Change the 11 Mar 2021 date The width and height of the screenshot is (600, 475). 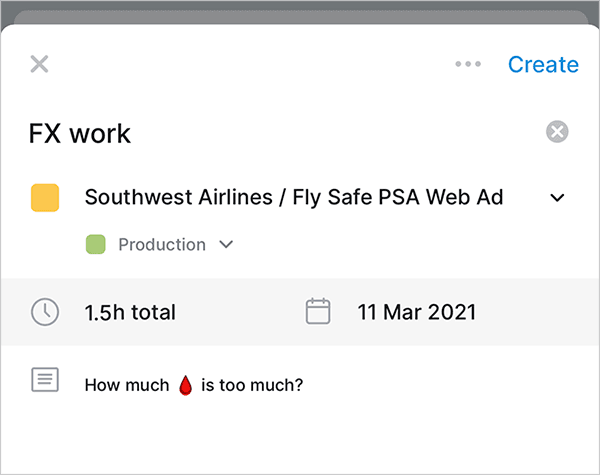point(417,312)
